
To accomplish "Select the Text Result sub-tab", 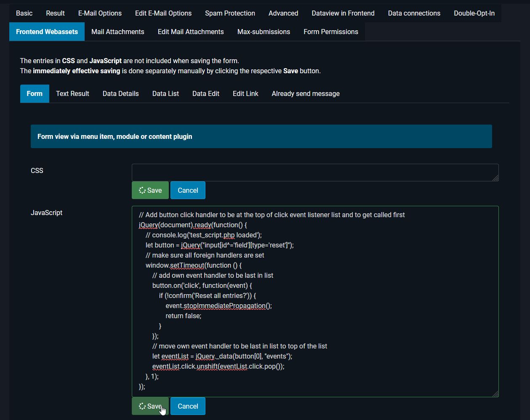I will click(72, 93).
